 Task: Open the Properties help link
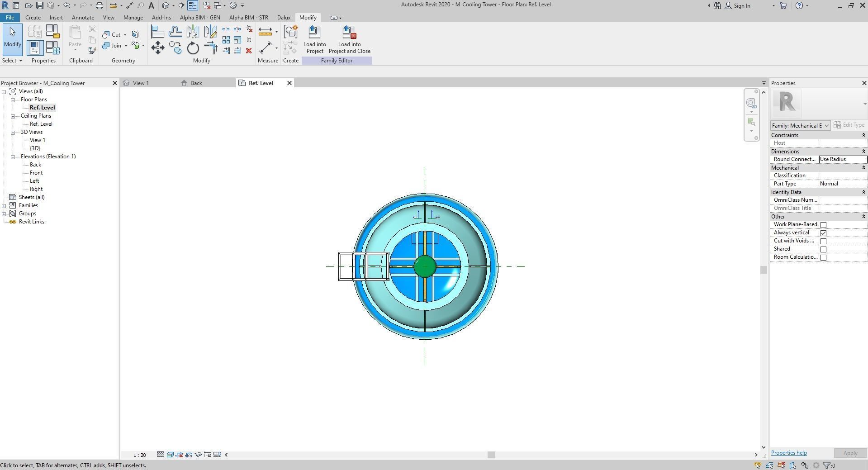[x=788, y=453]
